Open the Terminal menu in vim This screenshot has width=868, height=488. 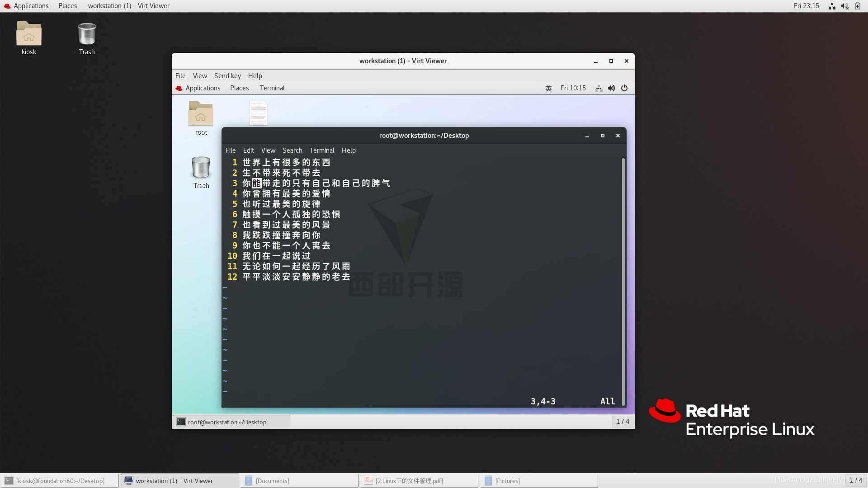click(322, 150)
